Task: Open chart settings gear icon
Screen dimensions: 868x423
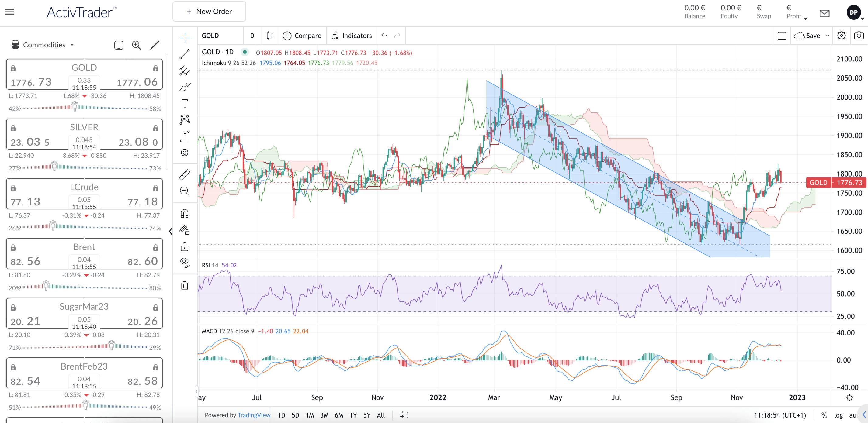Action: click(841, 35)
